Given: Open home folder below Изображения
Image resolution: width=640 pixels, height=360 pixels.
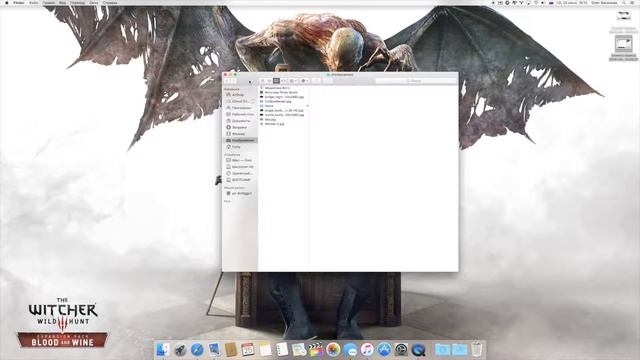Looking at the screenshot, I should coord(239,147).
